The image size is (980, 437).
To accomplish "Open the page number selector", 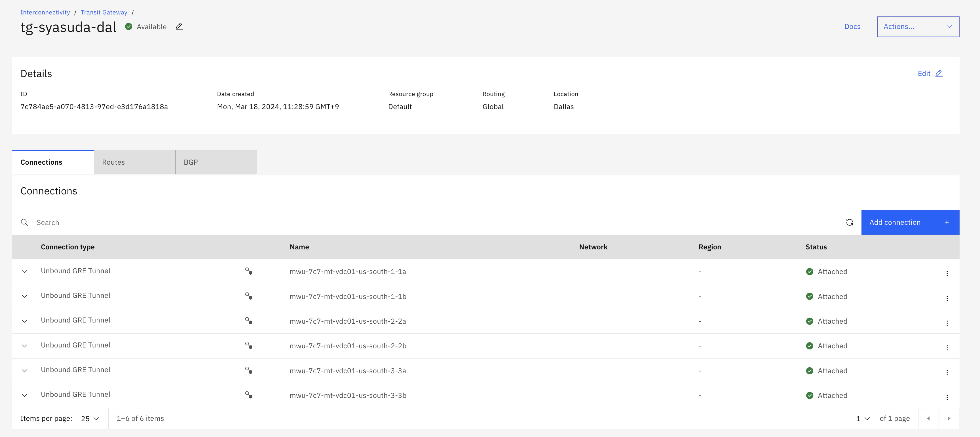I will pyautogui.click(x=862, y=418).
